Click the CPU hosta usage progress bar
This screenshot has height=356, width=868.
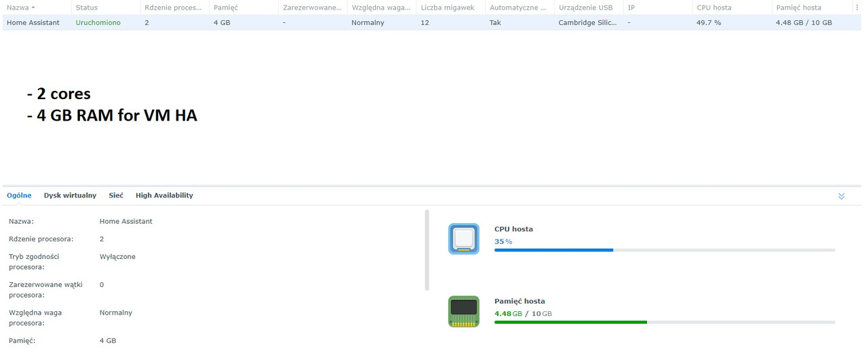665,250
